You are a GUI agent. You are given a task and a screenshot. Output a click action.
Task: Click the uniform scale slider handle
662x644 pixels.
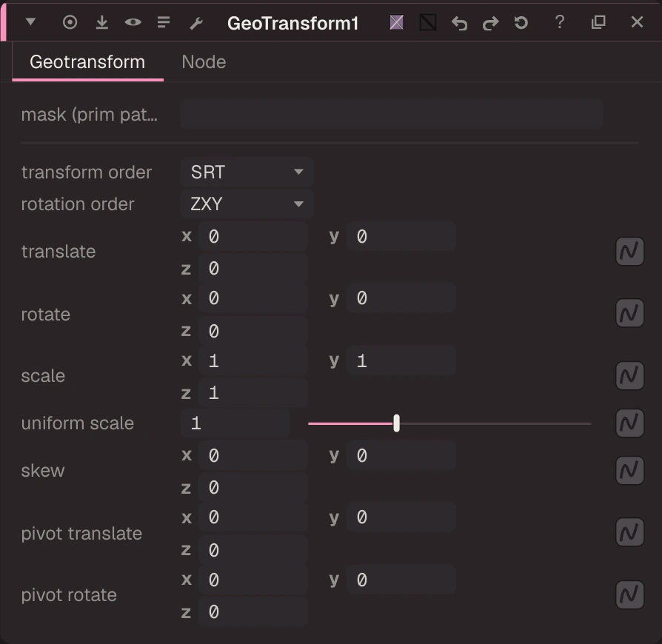point(396,423)
